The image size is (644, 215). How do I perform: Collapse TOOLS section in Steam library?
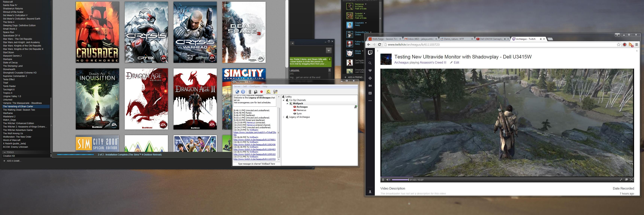pyautogui.click(x=4, y=152)
